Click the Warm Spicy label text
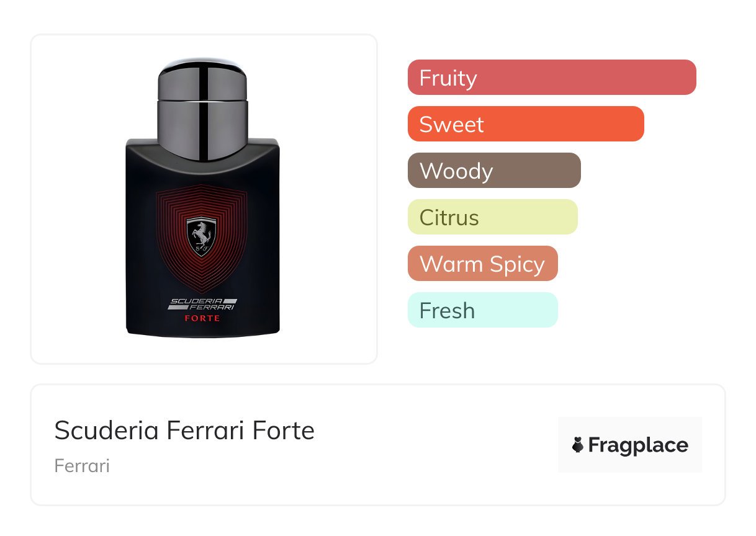This screenshot has width=756, height=536. pos(482,264)
